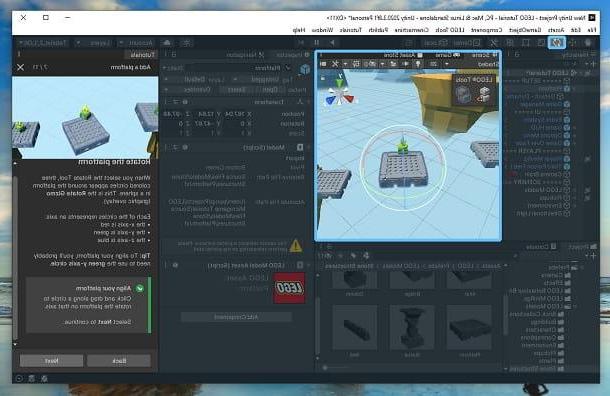This screenshot has height=396, width=610.
Task: Select the Scale tool in the toolbar
Action: [x=541, y=42]
